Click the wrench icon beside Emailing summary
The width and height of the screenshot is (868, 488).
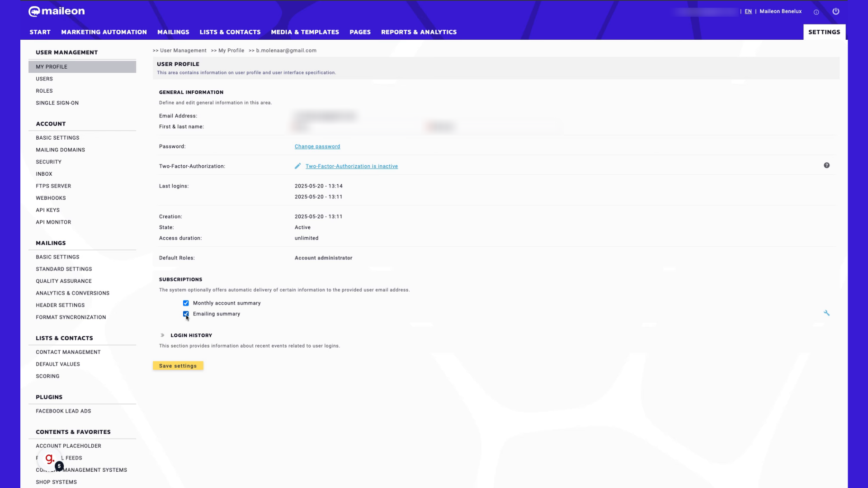[826, 313]
